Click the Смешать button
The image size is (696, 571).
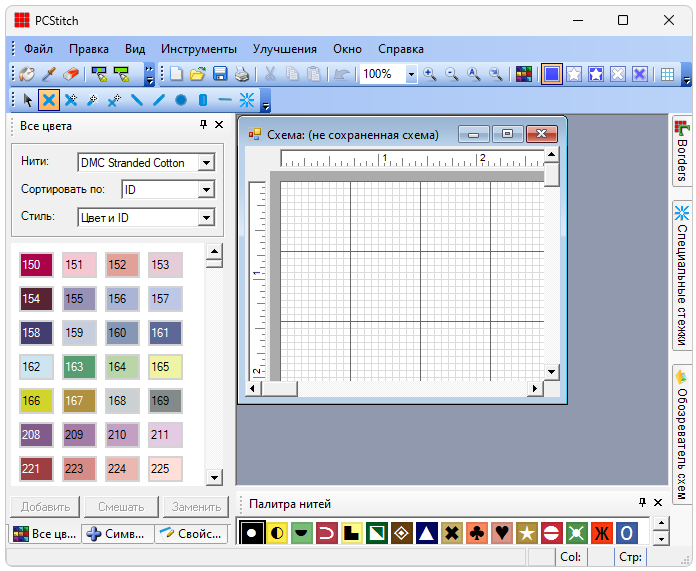coord(121,507)
